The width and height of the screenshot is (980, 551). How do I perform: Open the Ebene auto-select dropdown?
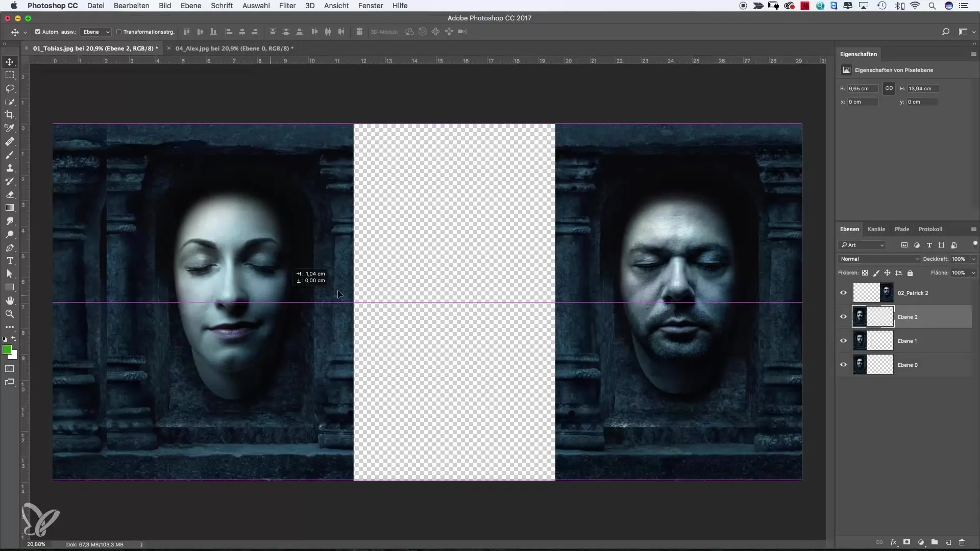click(96, 32)
